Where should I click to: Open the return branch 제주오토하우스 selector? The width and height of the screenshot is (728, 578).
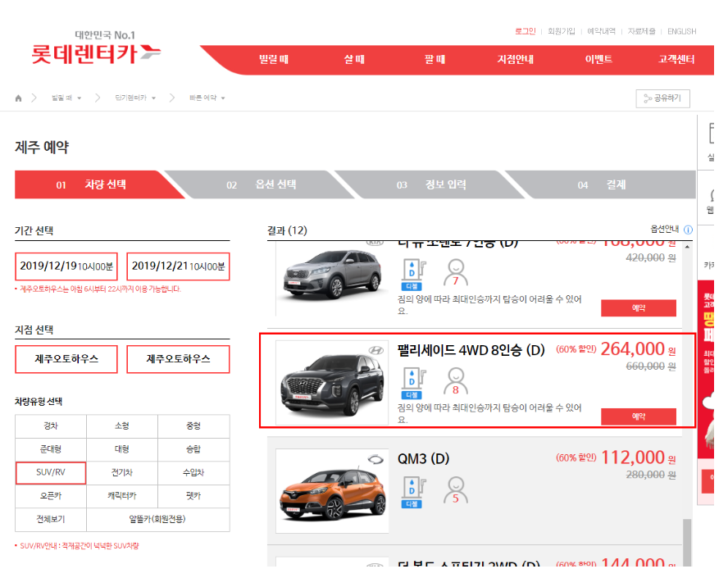pos(178,359)
